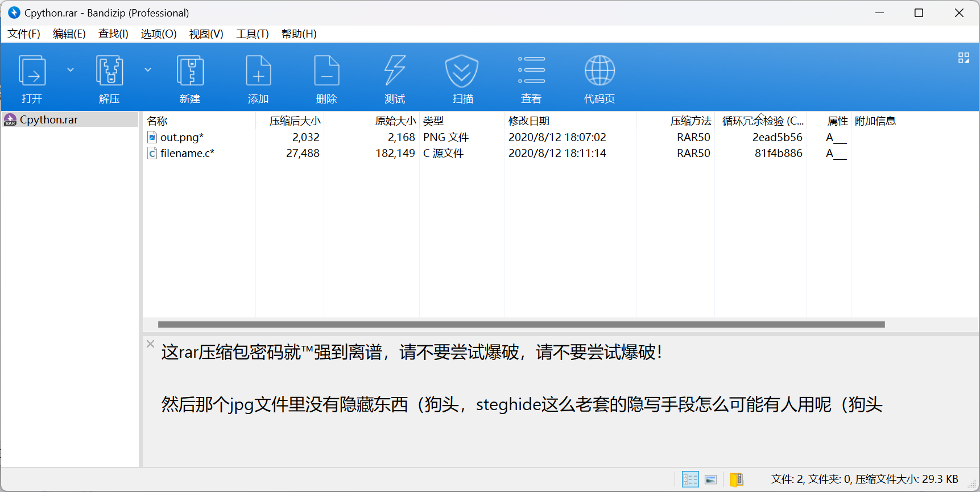Click the compressed size 27,488
This screenshot has width=980, height=492.
[x=303, y=153]
